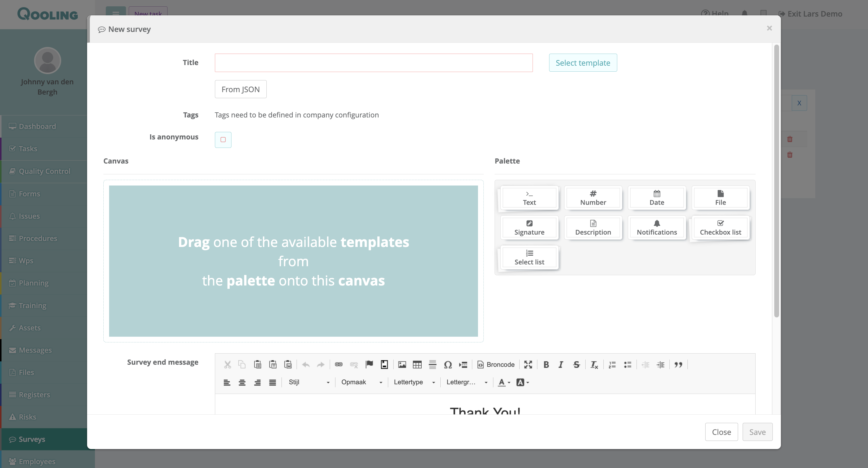Click the blockquote icon

click(678, 365)
